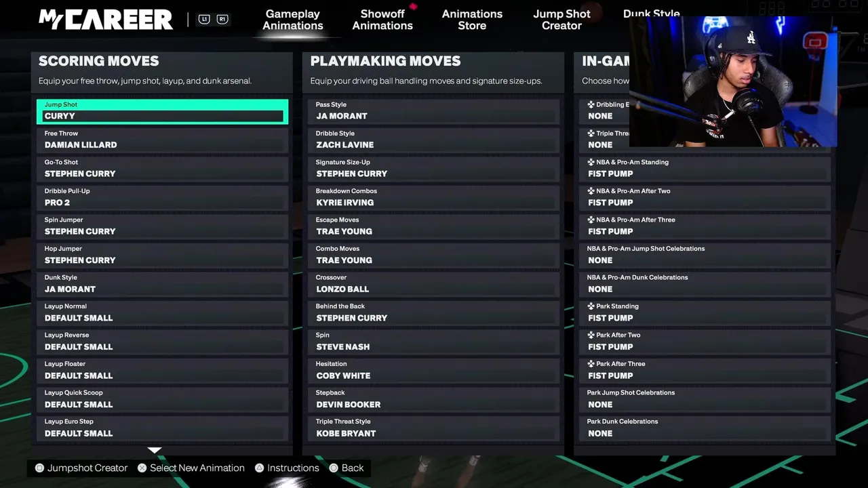The image size is (868, 488).
Task: Click the d-pad icon next to NBA & Pro-Am Standing
Action: (x=591, y=162)
